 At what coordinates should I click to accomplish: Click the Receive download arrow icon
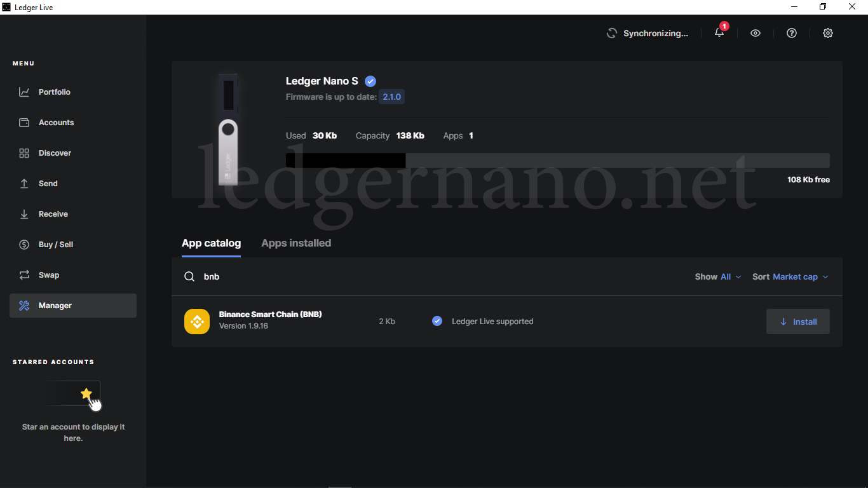click(x=24, y=214)
